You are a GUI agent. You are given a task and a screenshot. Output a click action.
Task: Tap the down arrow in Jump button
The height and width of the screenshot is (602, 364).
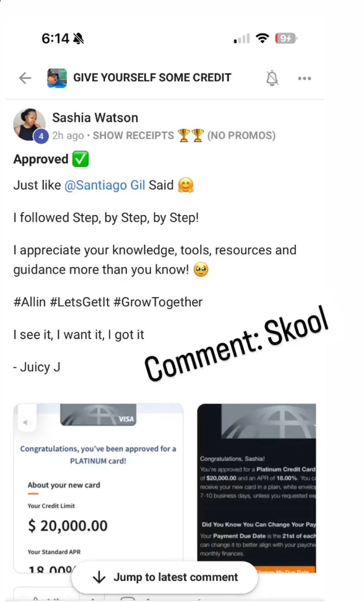(x=99, y=577)
